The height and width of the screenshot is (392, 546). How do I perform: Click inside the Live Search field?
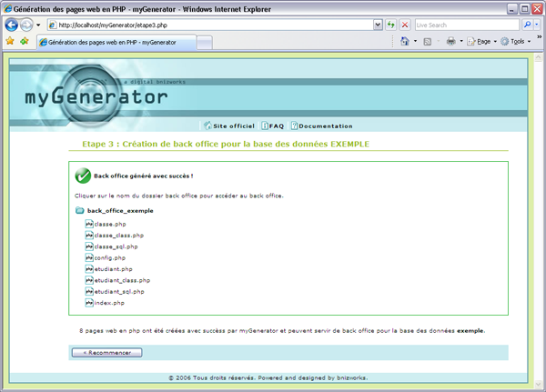coord(466,25)
